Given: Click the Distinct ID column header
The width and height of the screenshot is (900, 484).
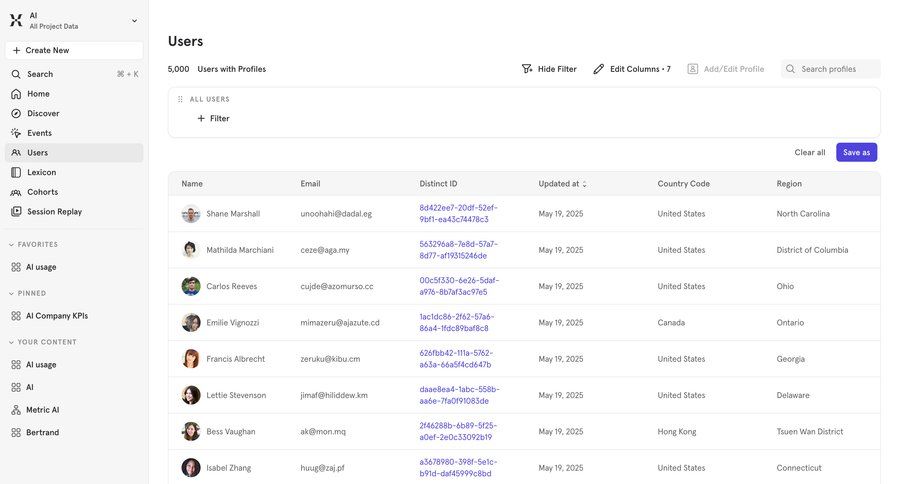Looking at the screenshot, I should tap(438, 184).
